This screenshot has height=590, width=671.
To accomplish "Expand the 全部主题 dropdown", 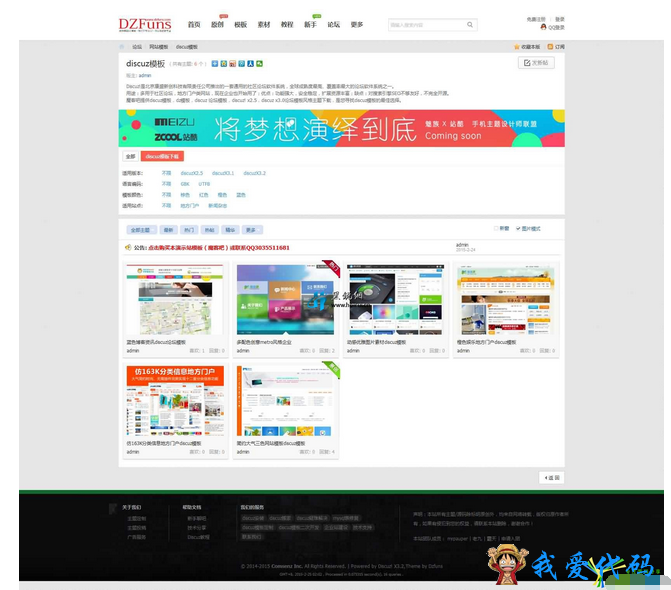I will 142,230.
